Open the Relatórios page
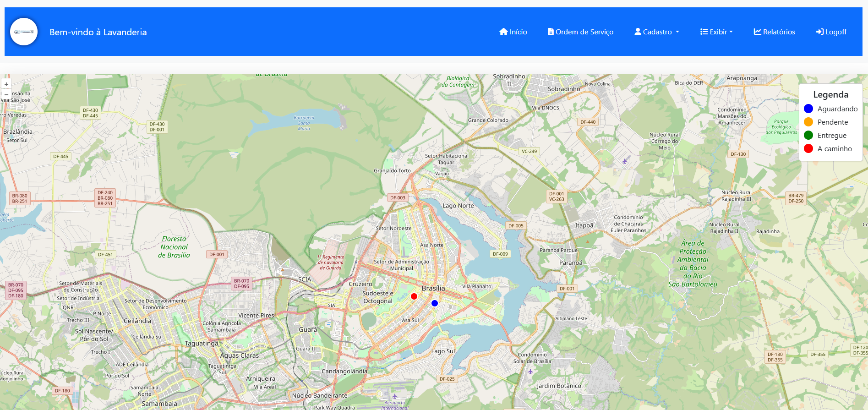Viewport: 868px width, 410px height. click(x=775, y=32)
